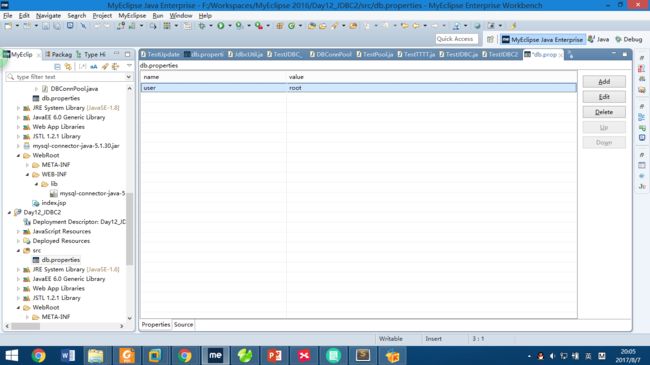This screenshot has height=365, width=650.
Task: Click the aA icon in explorer toolbar
Action: point(94,66)
